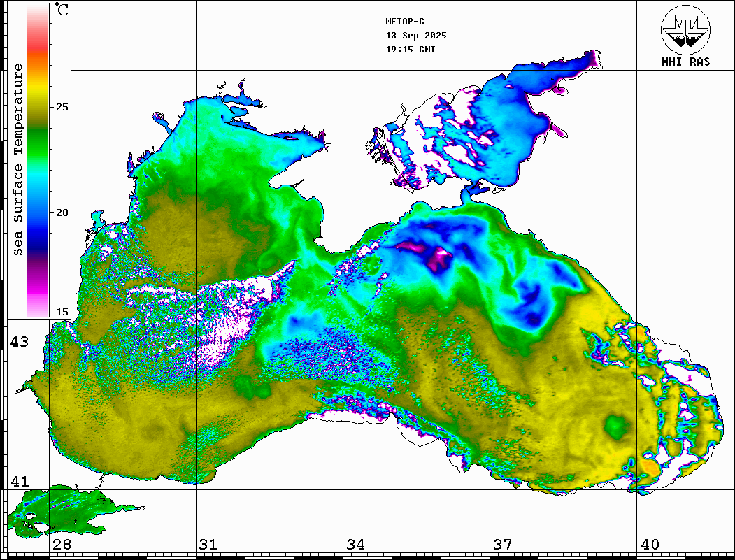735x560 pixels.
Task: Click the 20 tick label on the temperature scale
Action: (62, 213)
